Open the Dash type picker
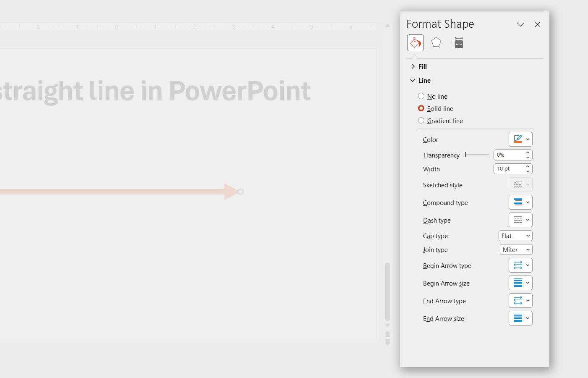Screen dimensions: 588x378 (520, 220)
